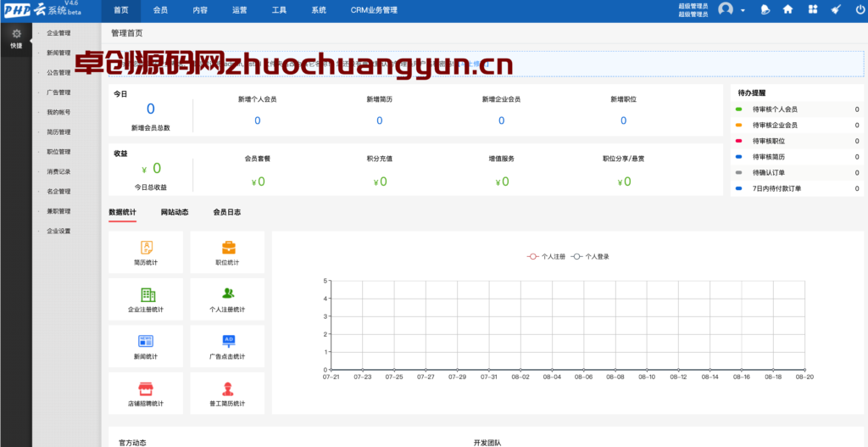
Task: Click the power logout icon
Action: pyautogui.click(x=860, y=9)
